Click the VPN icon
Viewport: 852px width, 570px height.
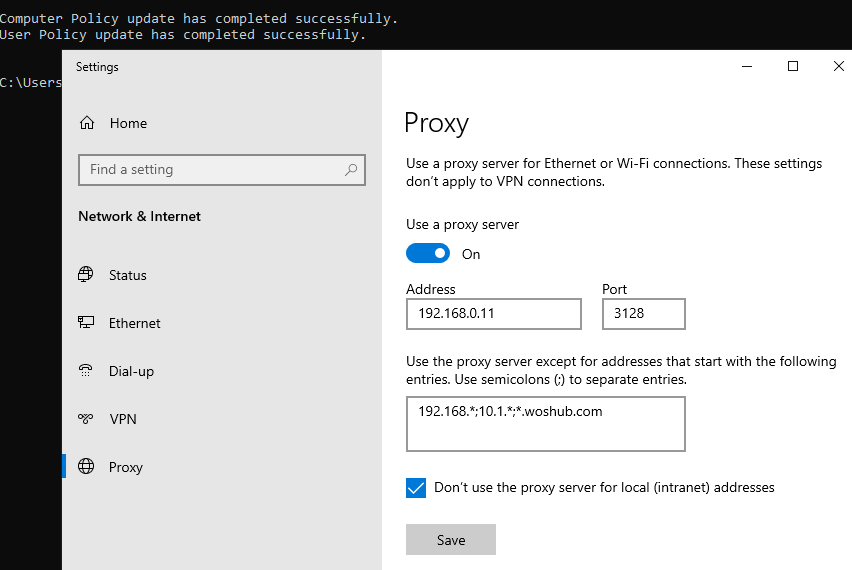pos(87,419)
